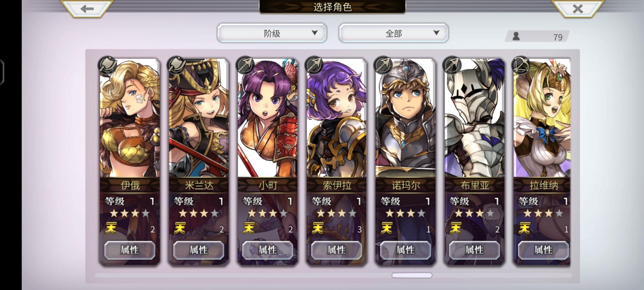Open 属性 for 伊俄

coord(130,250)
